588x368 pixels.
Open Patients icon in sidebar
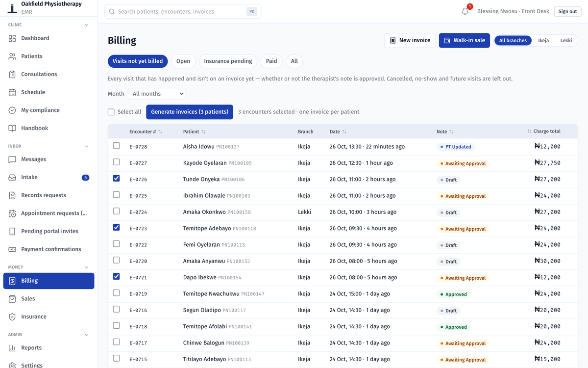(x=12, y=56)
